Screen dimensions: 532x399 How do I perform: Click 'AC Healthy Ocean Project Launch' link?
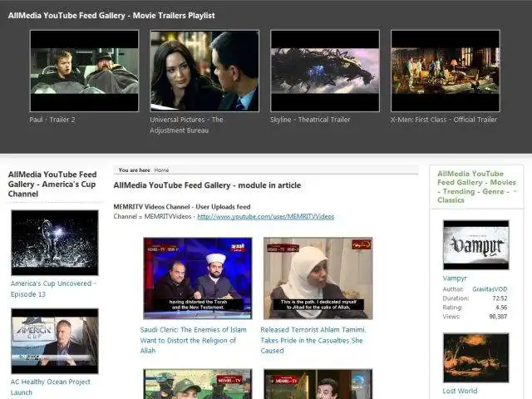(50, 387)
